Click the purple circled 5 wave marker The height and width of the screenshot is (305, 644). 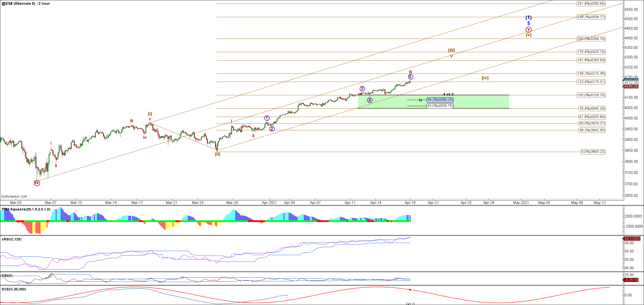click(x=411, y=77)
